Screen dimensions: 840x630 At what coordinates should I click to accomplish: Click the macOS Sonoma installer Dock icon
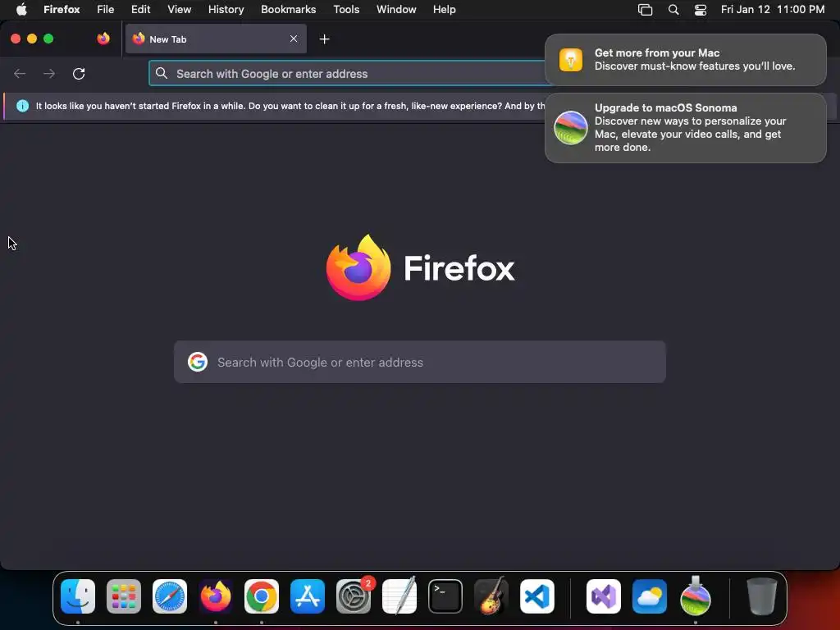[696, 596]
